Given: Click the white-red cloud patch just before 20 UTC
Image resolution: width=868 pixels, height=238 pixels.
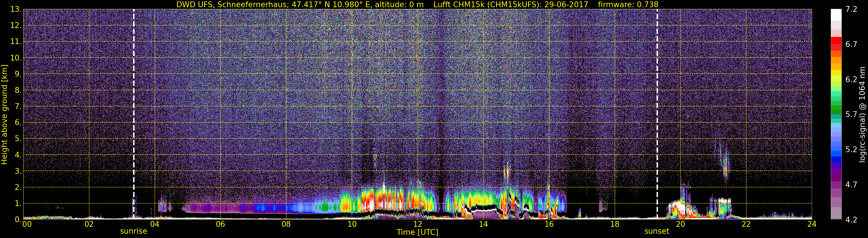Looking at the screenshot, I should 677,207.
